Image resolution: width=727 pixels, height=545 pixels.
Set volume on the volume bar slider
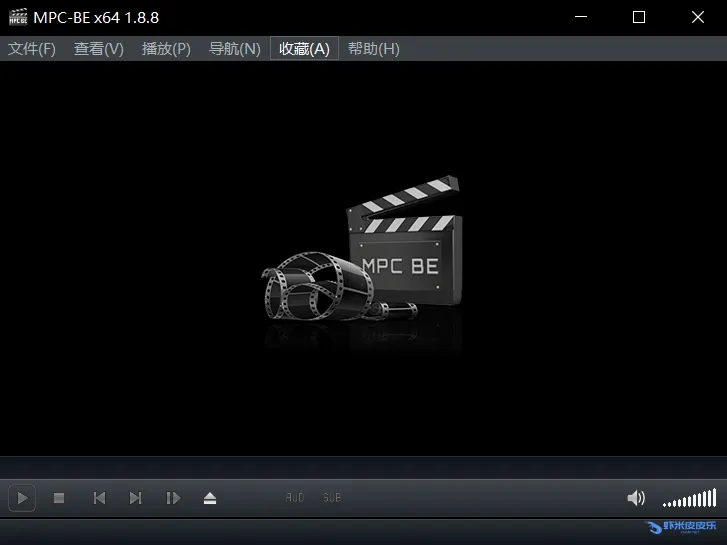(x=689, y=498)
